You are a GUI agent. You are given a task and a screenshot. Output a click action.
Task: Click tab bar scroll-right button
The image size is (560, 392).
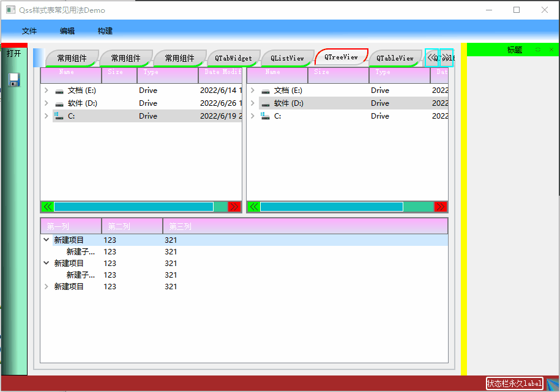point(446,57)
